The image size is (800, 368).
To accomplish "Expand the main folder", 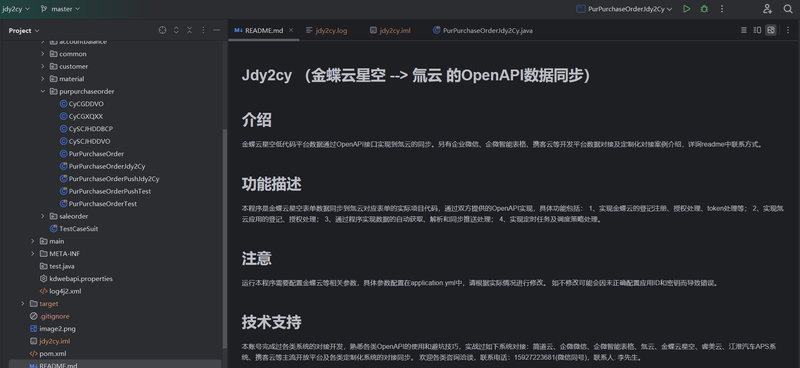I will tap(33, 241).
